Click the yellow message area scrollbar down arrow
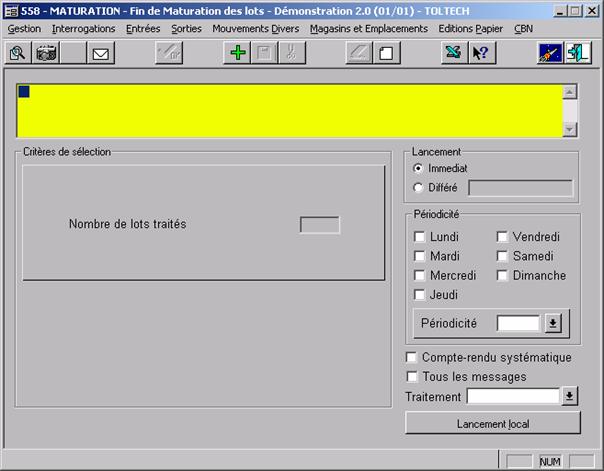The height and width of the screenshot is (471, 604). [x=570, y=130]
